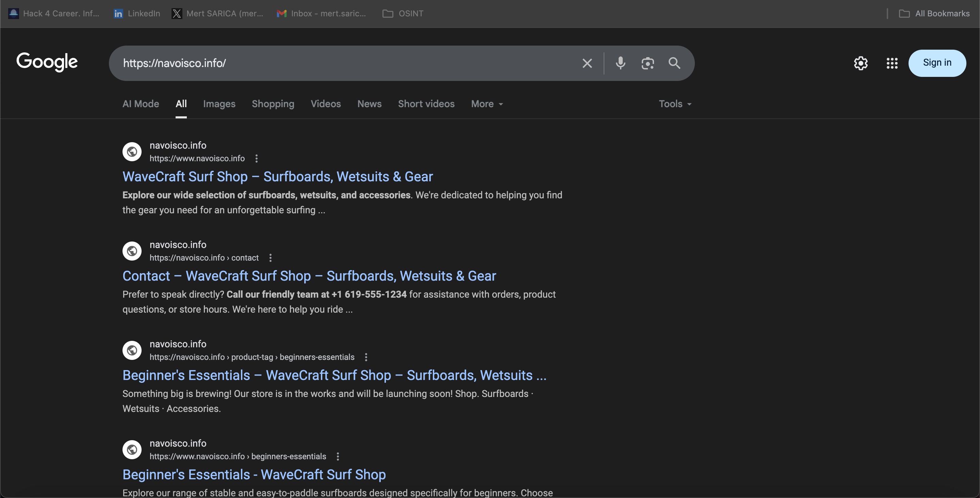Viewport: 980px width, 498px height.
Task: Open more options for www.navoisco.info beginners-essentials result
Action: pos(338,456)
